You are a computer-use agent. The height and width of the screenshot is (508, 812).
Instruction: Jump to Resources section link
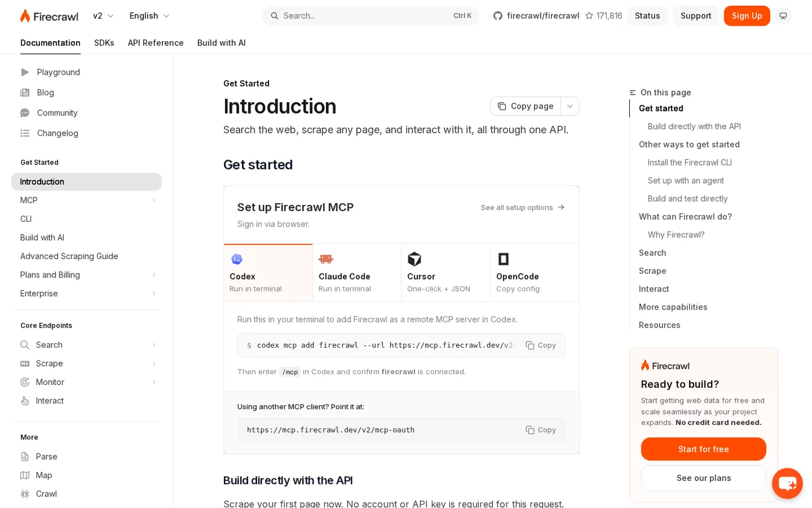click(659, 325)
